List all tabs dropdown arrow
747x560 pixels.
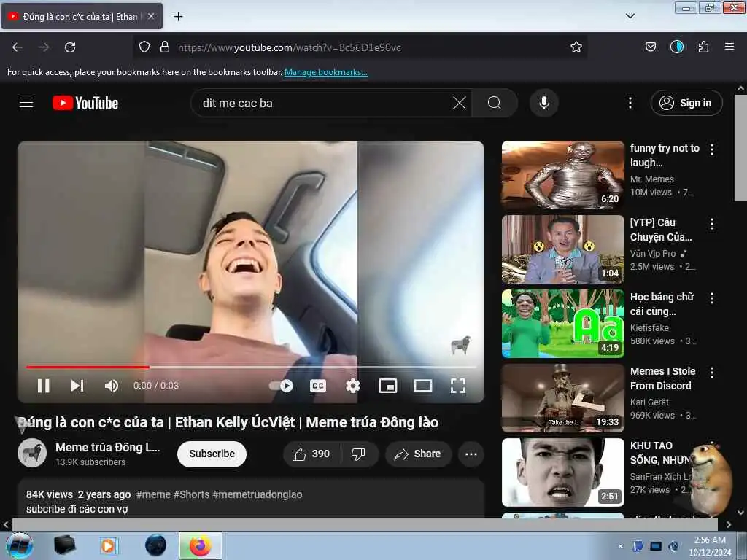(630, 16)
